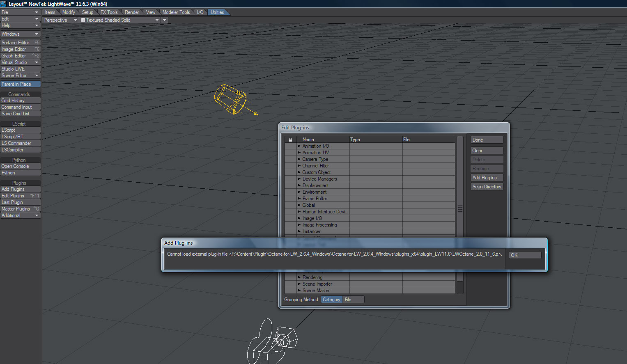Expand the Displacement category
Screen dimensions: 627x364
299,185
